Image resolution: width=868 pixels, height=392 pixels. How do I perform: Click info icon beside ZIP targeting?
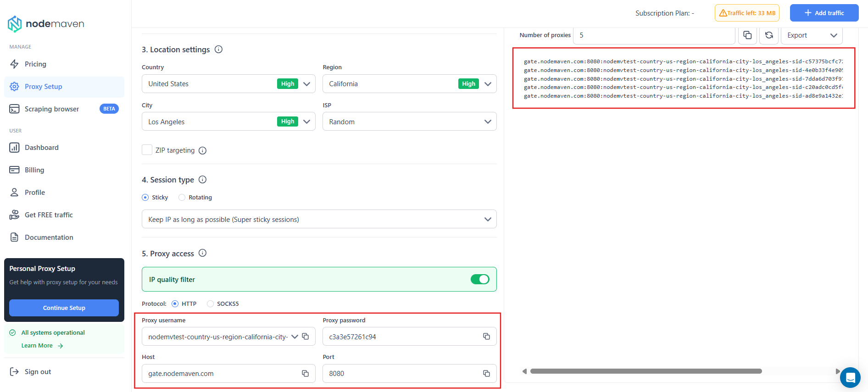202,150
